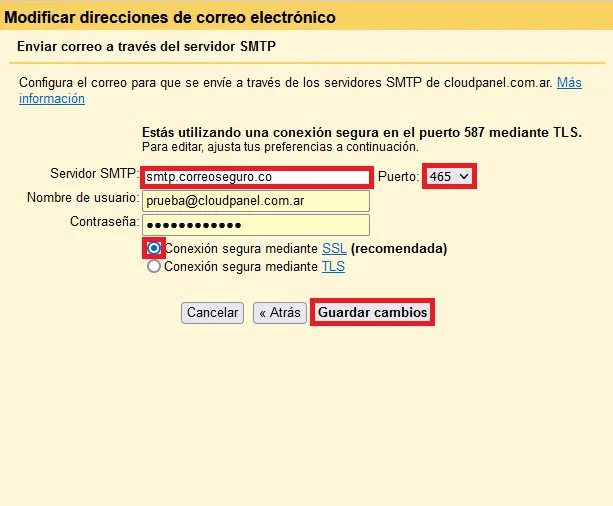The height and width of the screenshot is (506, 613).
Task: Select the SSL secure connection radio button
Action: (x=154, y=248)
